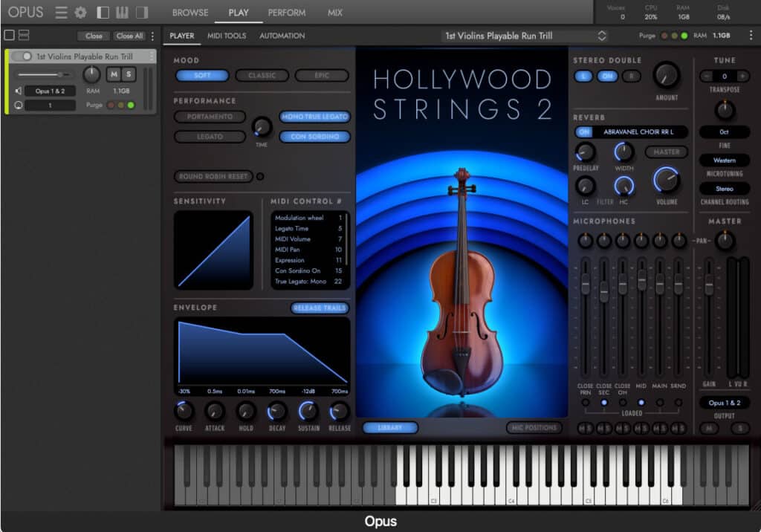Switch to the MIDI TOOLS tab
The height and width of the screenshot is (532, 761).
point(227,35)
